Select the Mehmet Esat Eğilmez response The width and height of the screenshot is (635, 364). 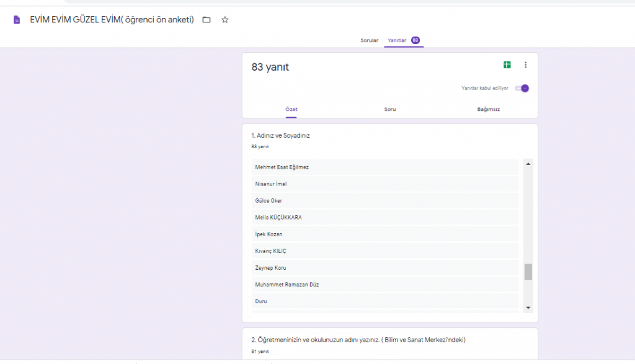282,167
